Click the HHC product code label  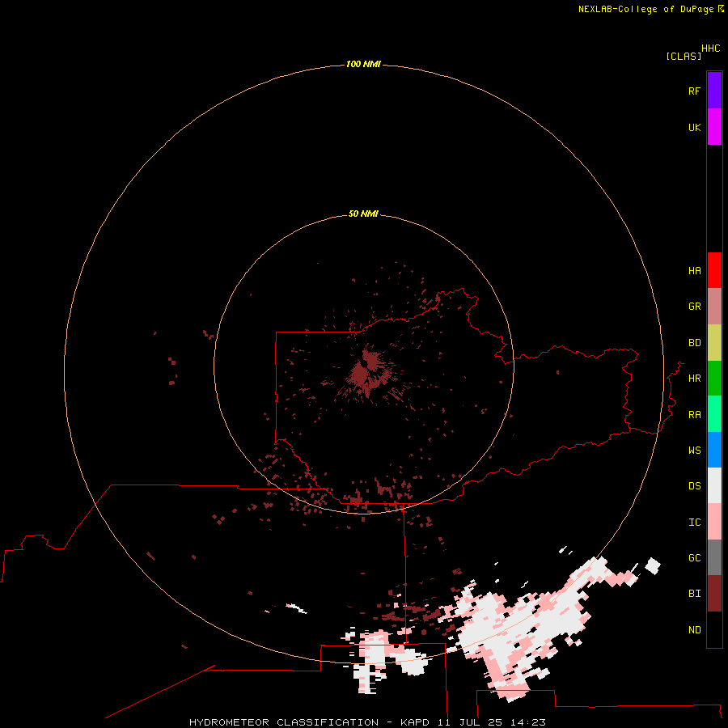pyautogui.click(x=710, y=49)
